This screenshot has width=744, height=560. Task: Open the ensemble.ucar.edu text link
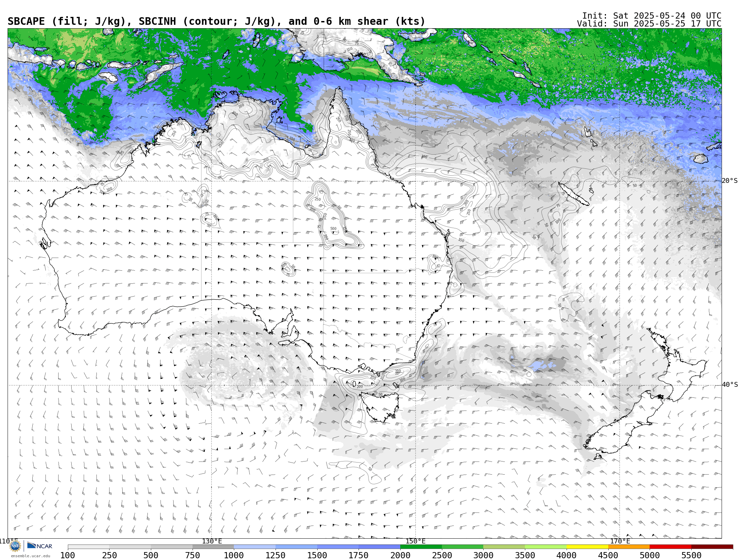pyautogui.click(x=31, y=556)
